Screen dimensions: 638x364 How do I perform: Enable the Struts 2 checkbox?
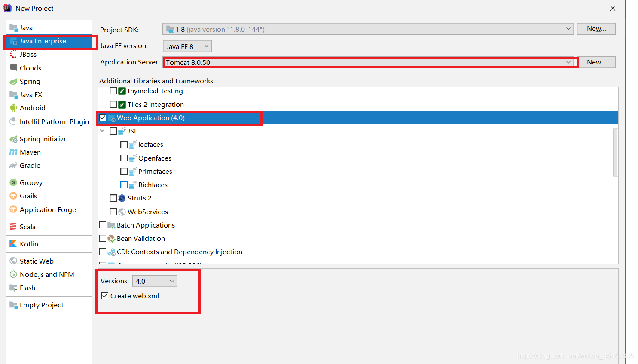(x=113, y=198)
